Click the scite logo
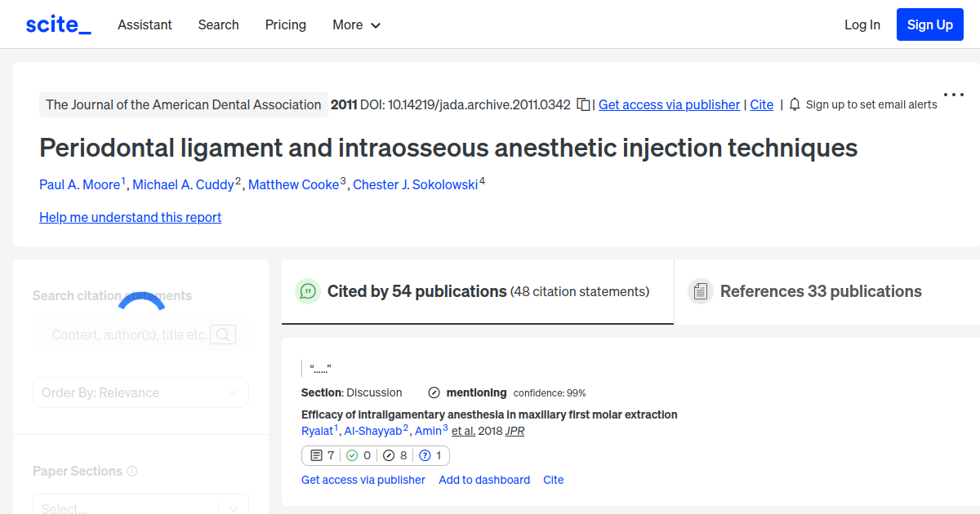The width and height of the screenshot is (980, 514). click(57, 24)
